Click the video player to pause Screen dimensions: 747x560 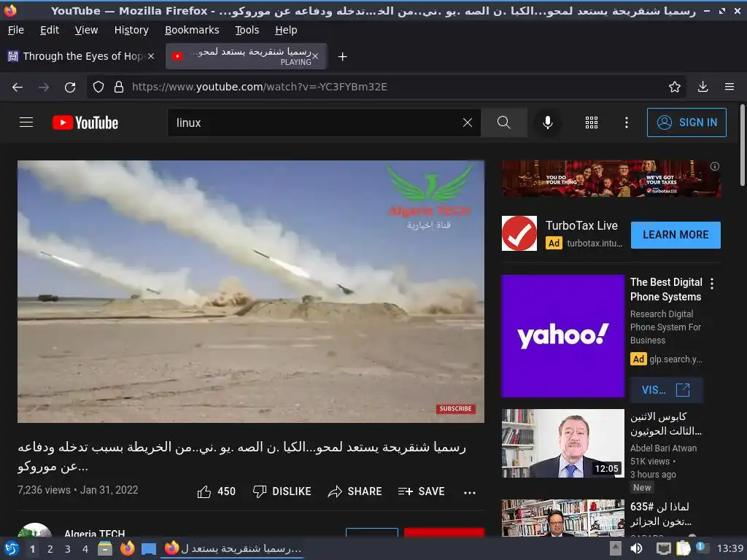(251, 292)
